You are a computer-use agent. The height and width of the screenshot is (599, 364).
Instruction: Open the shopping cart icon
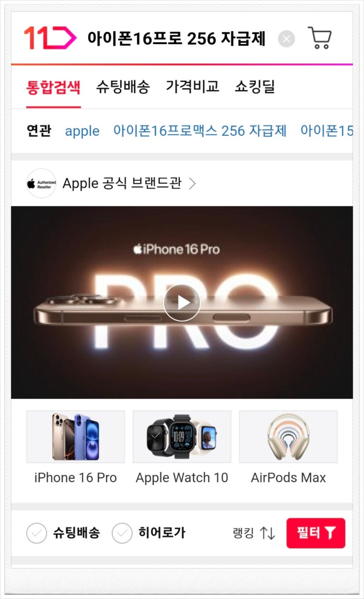pos(320,38)
